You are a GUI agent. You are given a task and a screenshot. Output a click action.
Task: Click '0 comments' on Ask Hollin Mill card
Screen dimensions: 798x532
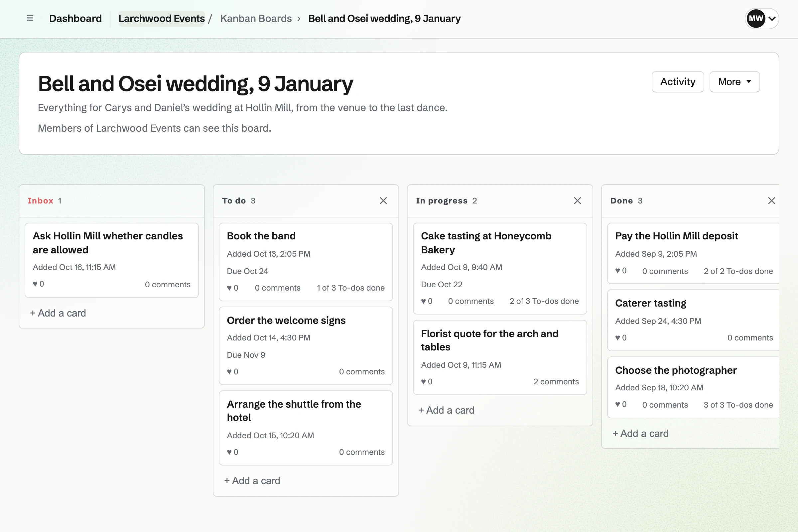tap(168, 284)
